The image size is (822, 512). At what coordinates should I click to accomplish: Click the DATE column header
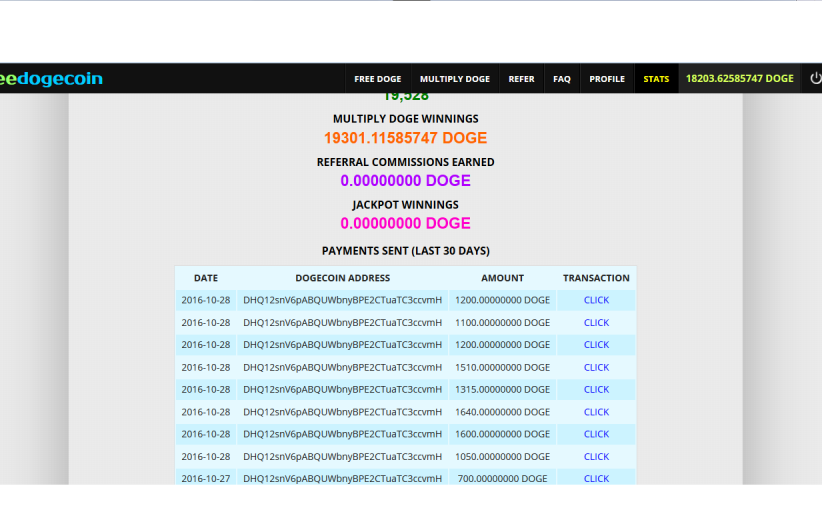205,278
